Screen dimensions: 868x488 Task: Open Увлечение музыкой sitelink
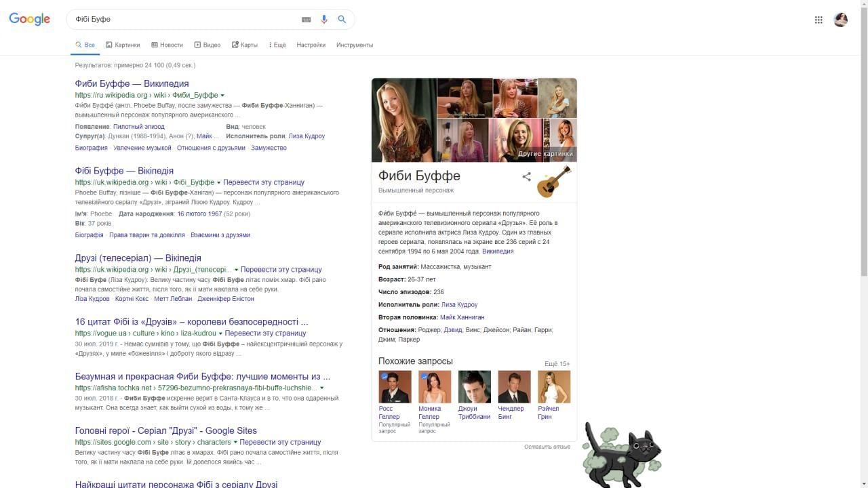pyautogui.click(x=142, y=148)
